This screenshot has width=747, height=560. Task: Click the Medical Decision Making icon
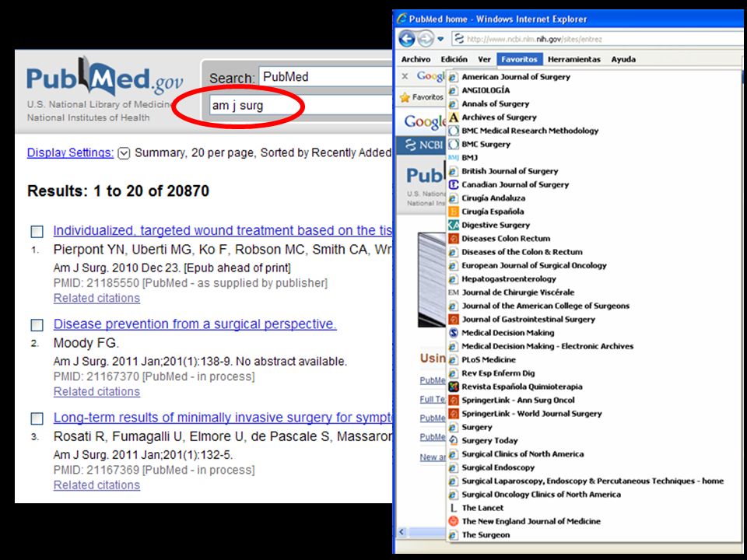tap(454, 332)
